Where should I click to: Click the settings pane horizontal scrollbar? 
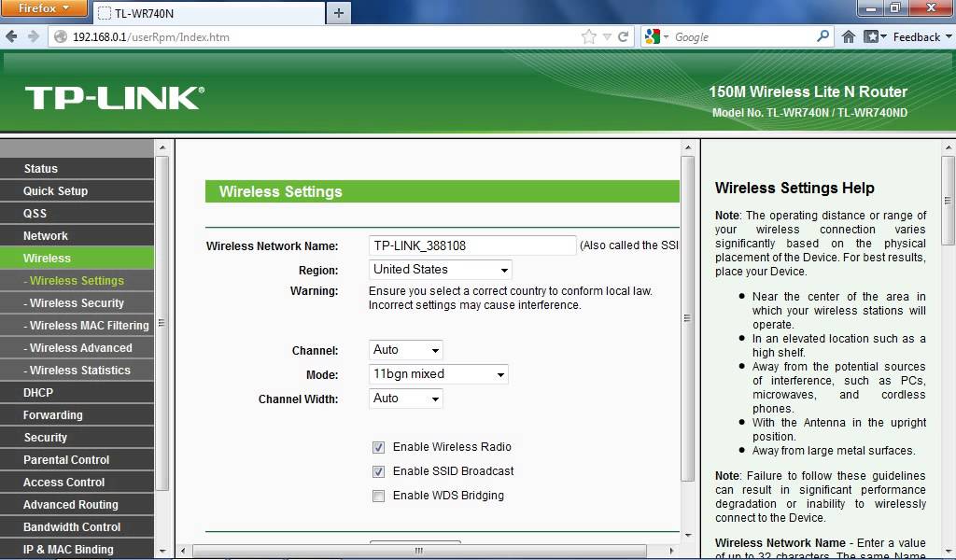(x=419, y=551)
